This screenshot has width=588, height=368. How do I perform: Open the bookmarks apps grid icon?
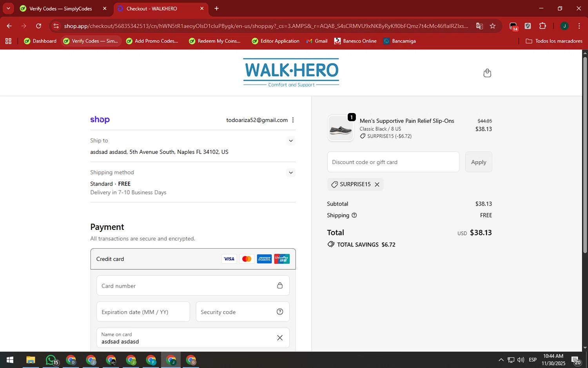point(8,41)
